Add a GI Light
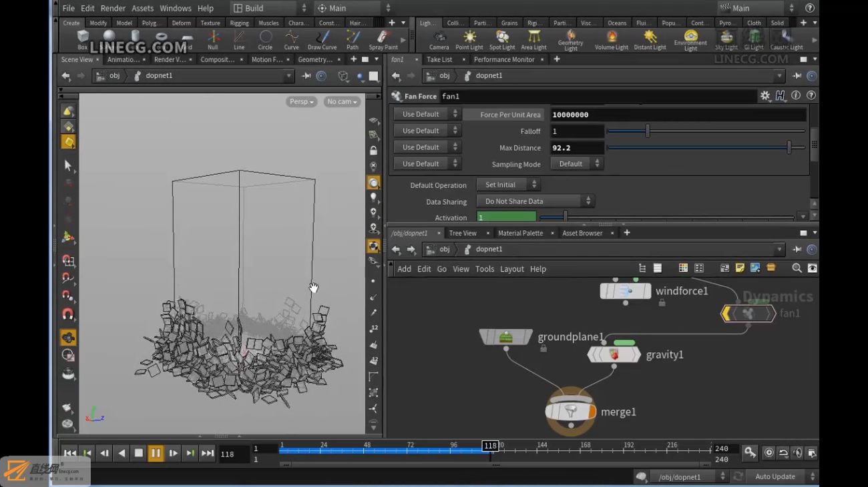Viewport: 868px width, 487px height. 754,39
